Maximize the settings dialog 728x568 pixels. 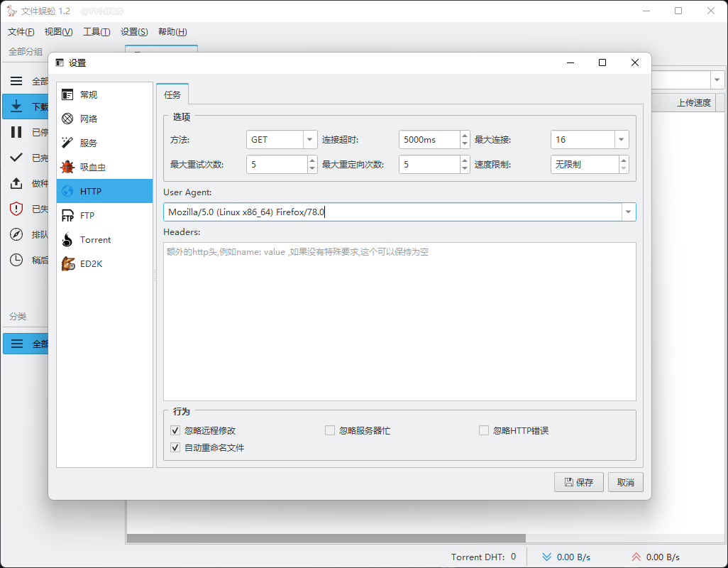tap(602, 62)
